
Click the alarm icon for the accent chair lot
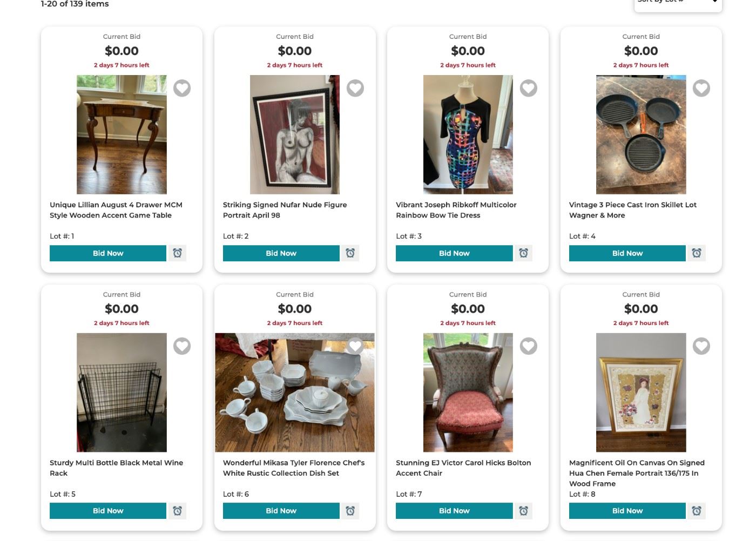pos(523,510)
